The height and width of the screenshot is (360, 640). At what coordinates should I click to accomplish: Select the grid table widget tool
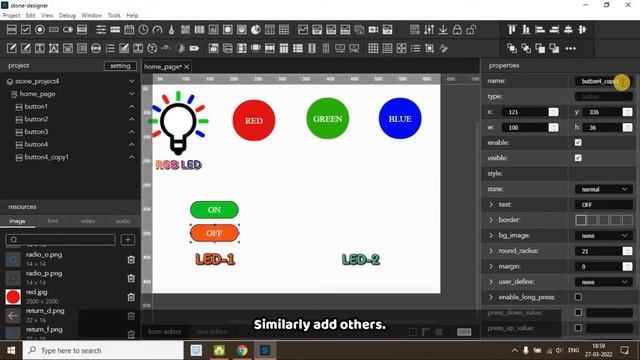point(373,48)
